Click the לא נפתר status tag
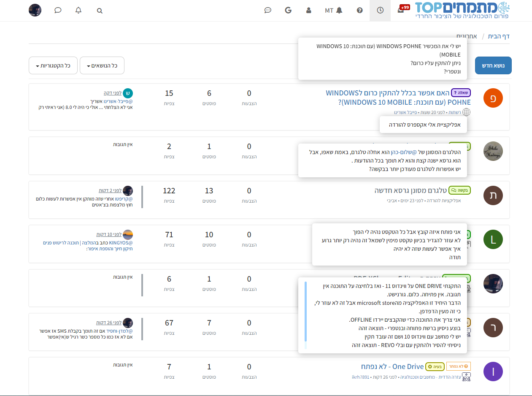This screenshot has height=396, width=532. 459,366
